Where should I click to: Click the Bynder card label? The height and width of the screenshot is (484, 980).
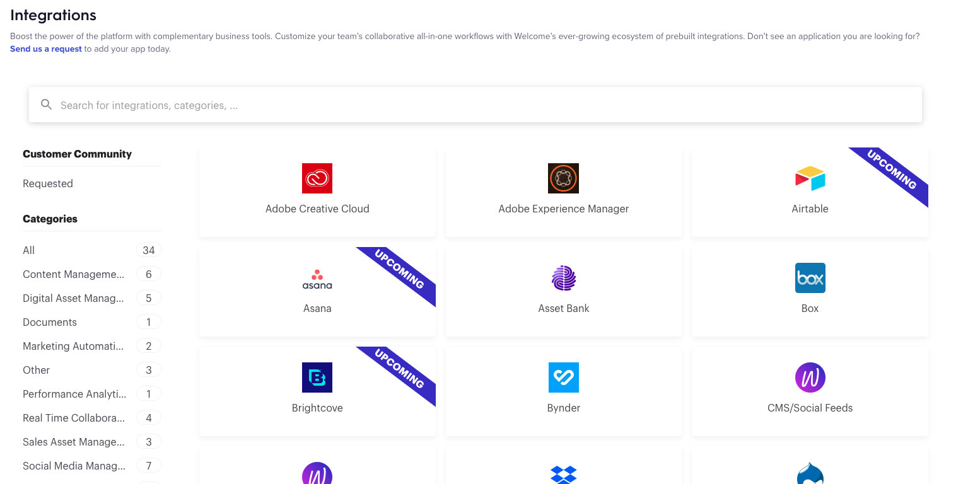564,408
